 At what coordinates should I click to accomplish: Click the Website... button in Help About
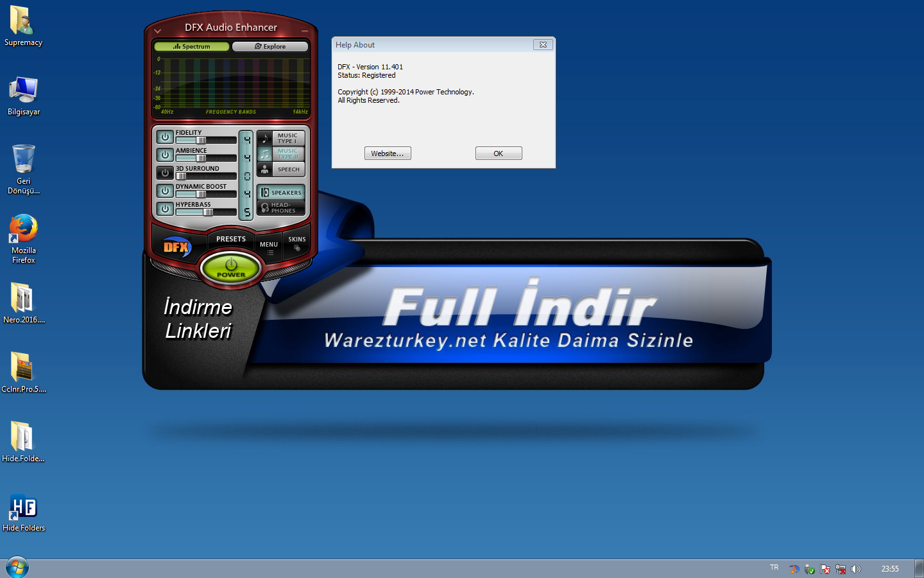coord(388,153)
